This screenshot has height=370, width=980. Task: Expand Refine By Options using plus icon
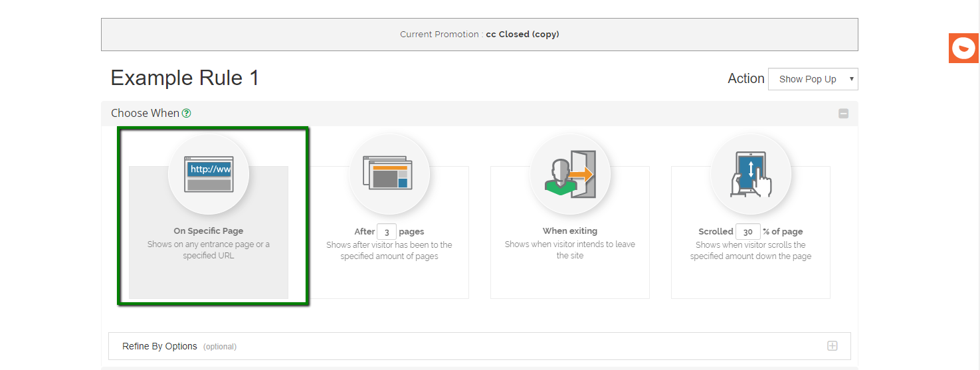[832, 346]
